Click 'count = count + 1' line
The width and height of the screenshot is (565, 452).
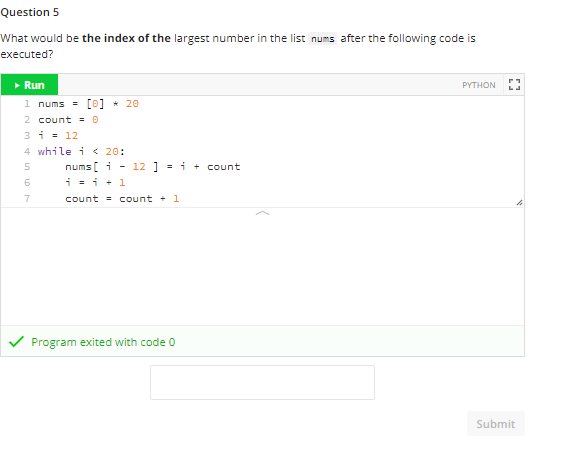click(122, 199)
